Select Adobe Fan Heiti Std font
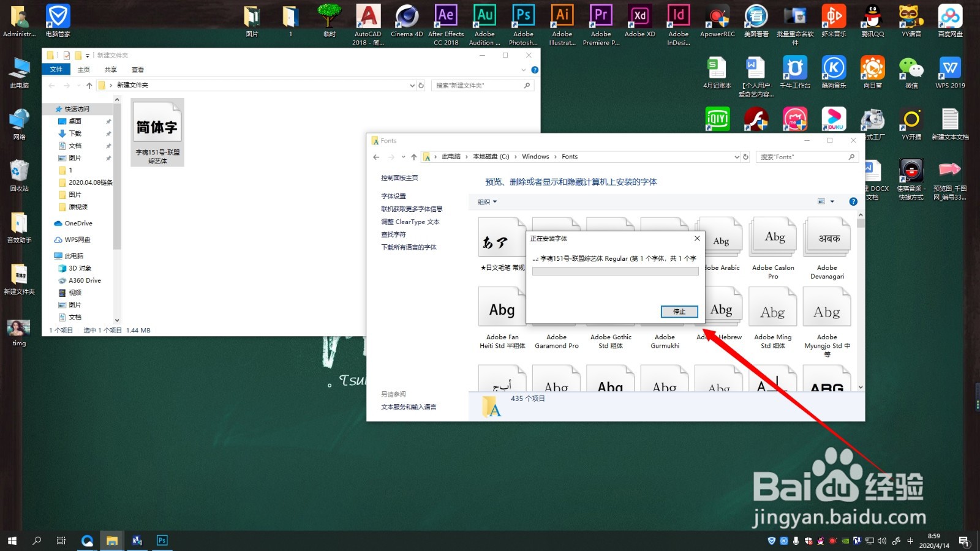This screenshot has width=980, height=551. [x=502, y=318]
